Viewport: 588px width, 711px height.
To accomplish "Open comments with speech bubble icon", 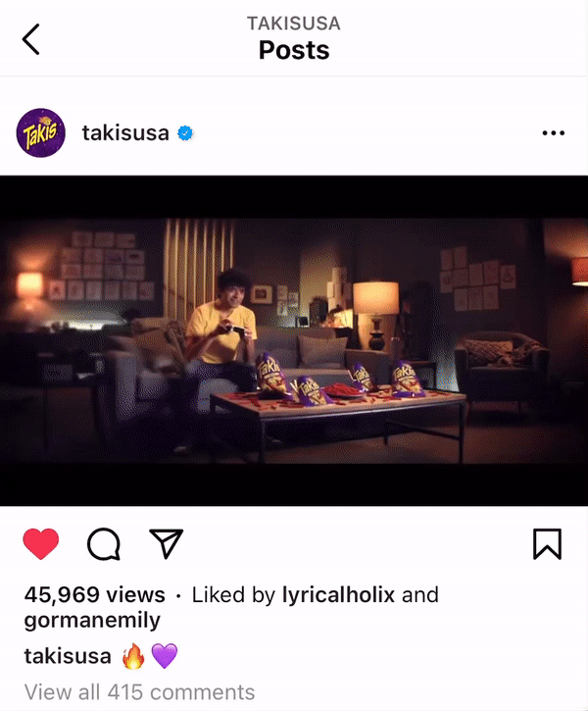I will [104, 544].
